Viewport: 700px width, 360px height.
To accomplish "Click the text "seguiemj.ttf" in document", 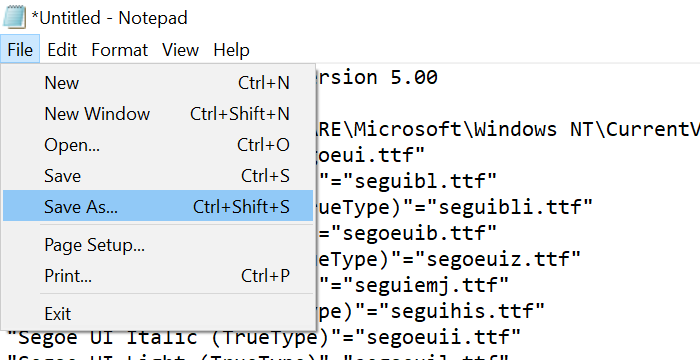I will tap(426, 284).
